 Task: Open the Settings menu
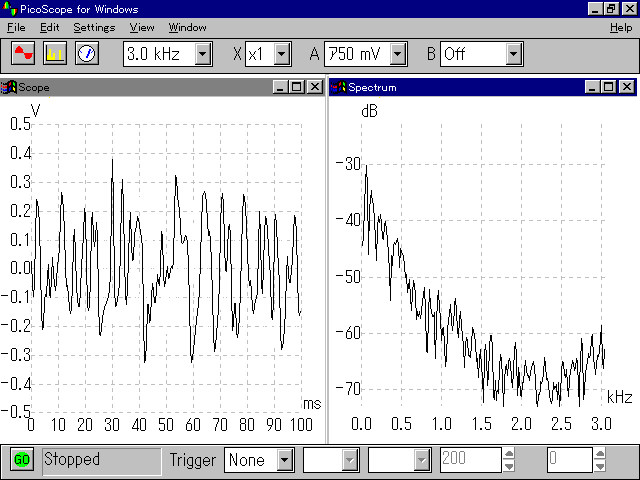(94, 27)
